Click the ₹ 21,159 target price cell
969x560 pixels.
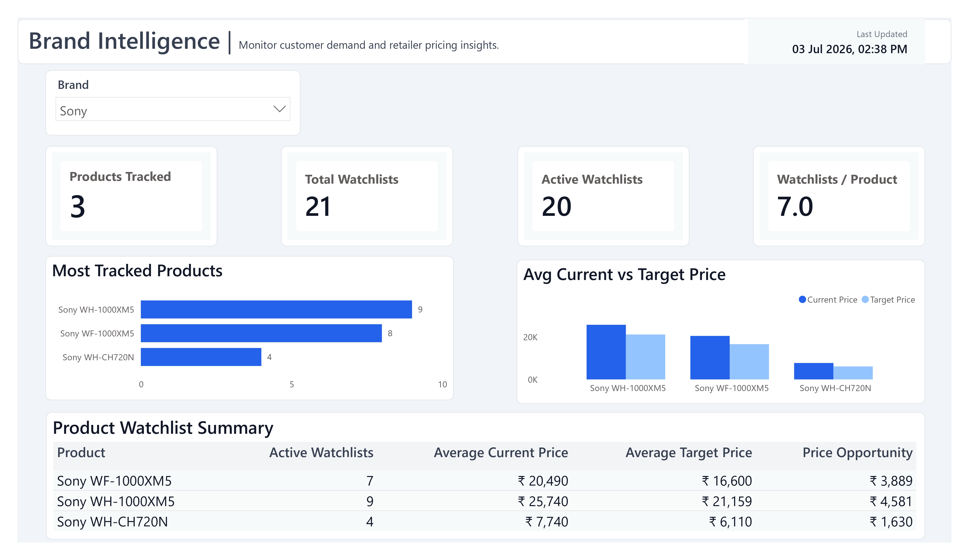[x=727, y=501]
